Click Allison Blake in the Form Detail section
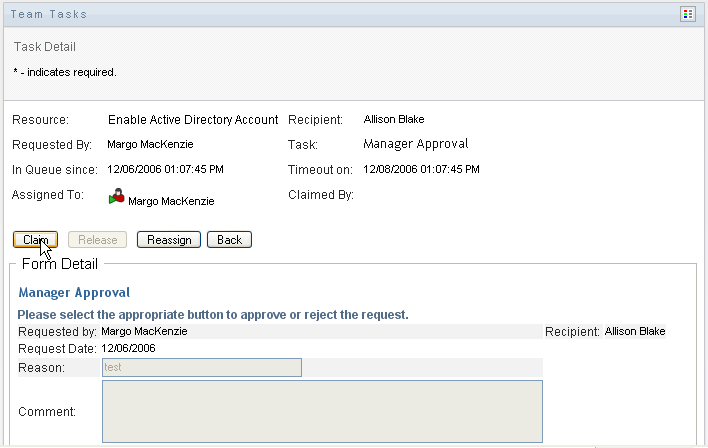 click(x=634, y=331)
